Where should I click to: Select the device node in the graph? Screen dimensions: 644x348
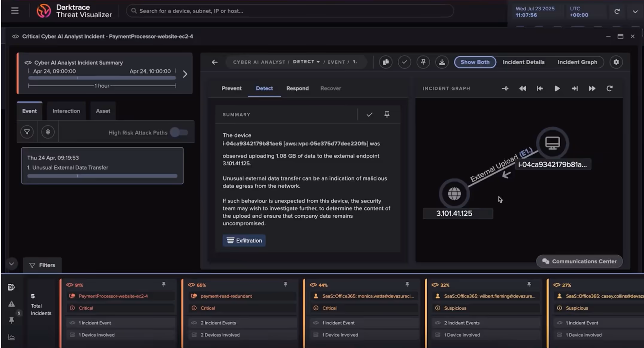pyautogui.click(x=552, y=143)
